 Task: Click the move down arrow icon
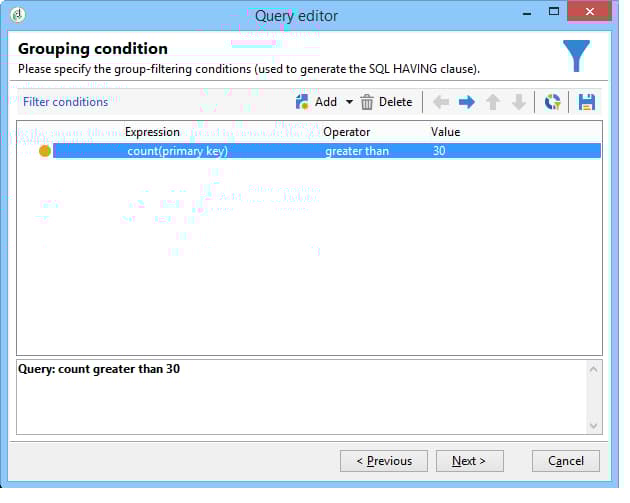(519, 102)
